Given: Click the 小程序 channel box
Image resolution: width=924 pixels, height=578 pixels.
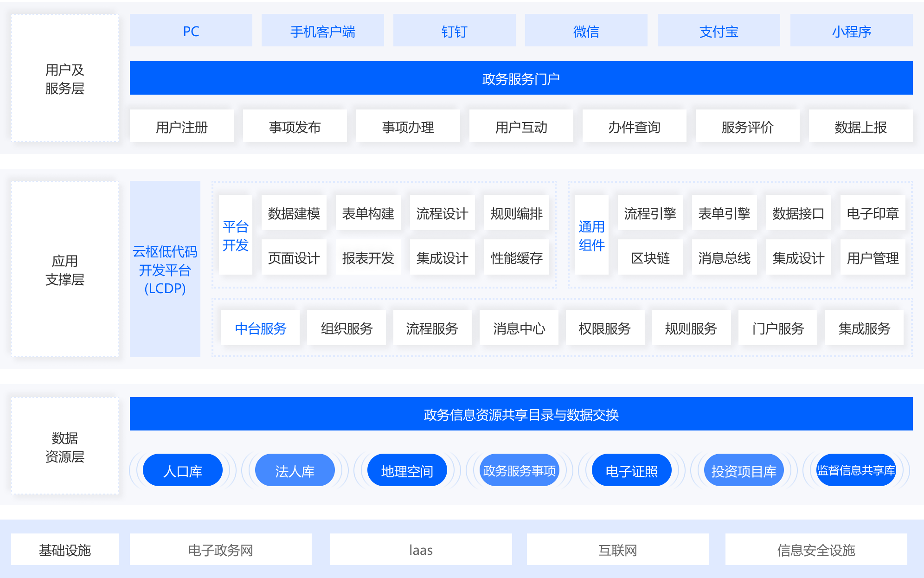Looking at the screenshot, I should 851,31.
